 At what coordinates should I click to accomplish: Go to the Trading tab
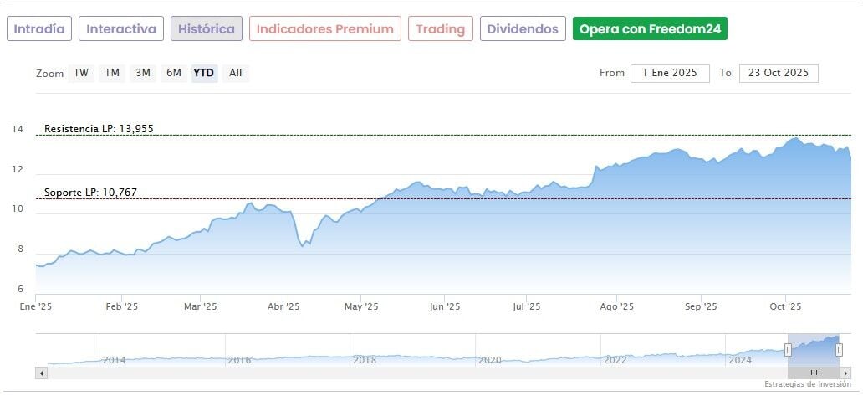pos(440,29)
